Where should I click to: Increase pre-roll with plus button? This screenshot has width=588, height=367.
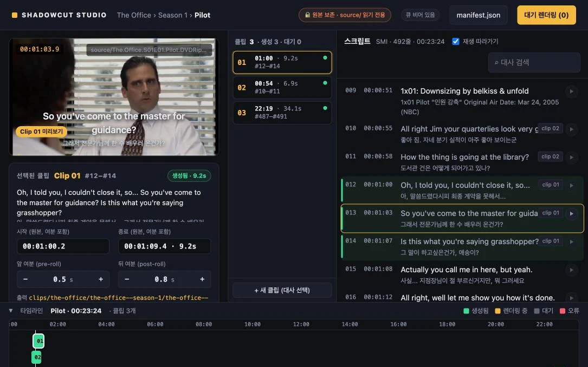(101, 279)
